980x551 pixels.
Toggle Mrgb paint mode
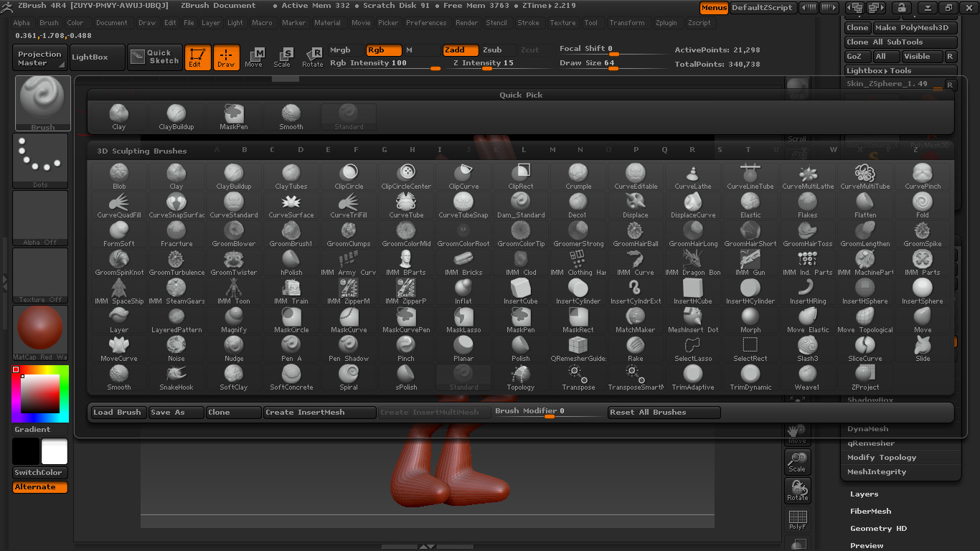pyautogui.click(x=346, y=50)
